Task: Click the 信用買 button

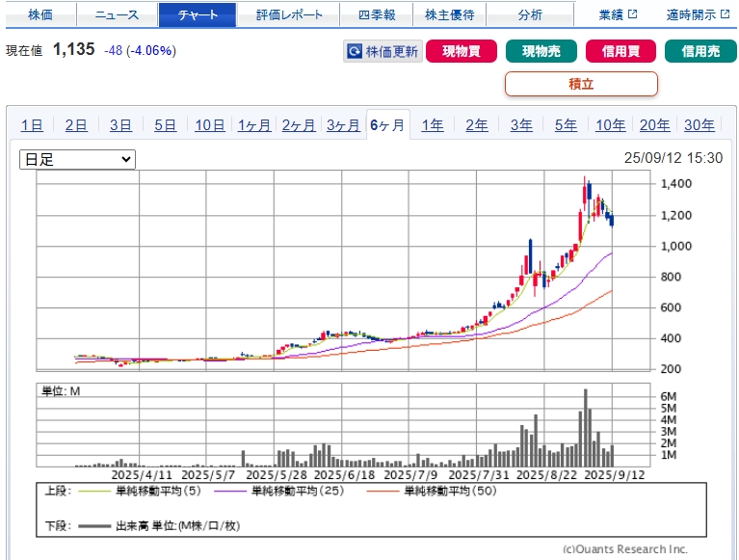Action: click(x=620, y=51)
